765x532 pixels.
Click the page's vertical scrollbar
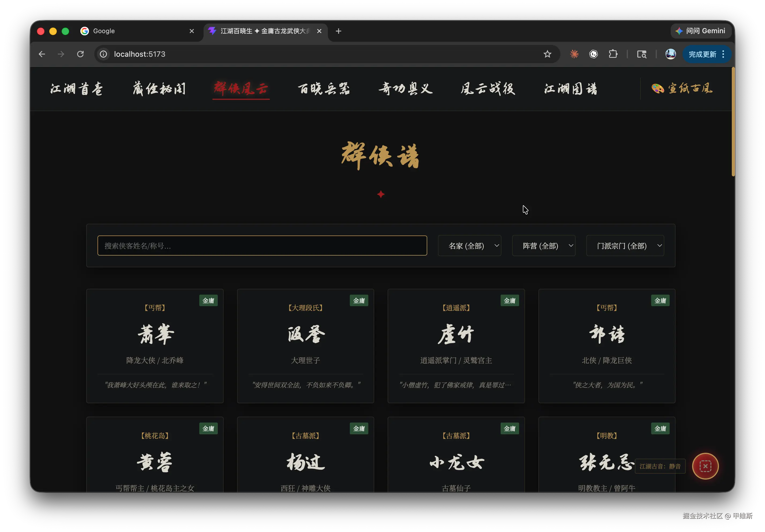tap(733, 122)
